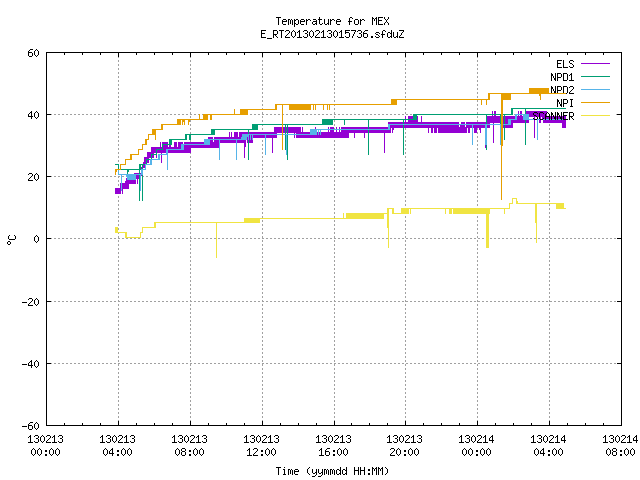Viewport: 640px width, 480px height.
Task: Click the file name 'E_RT20130213015736.sfduZ'
Action: 332,34
